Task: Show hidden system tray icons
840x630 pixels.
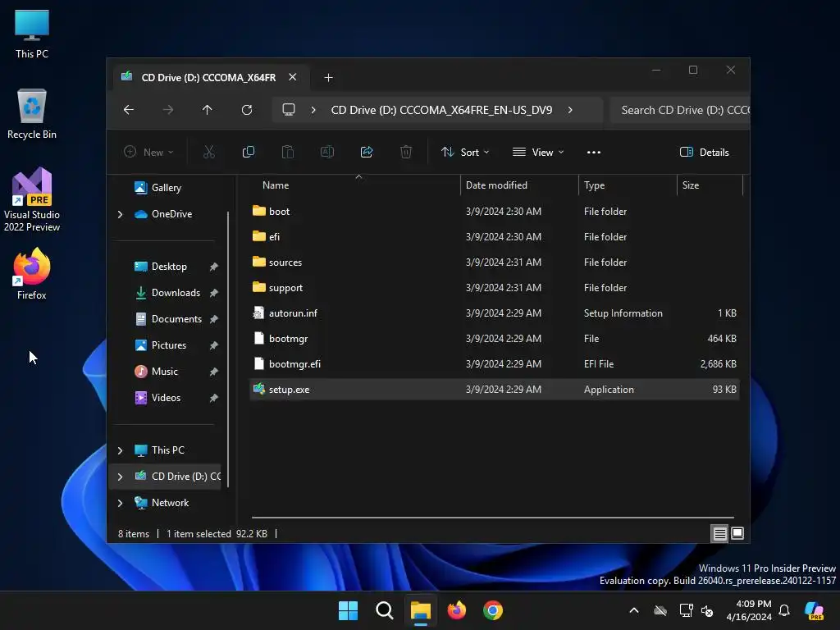Action: click(x=634, y=610)
